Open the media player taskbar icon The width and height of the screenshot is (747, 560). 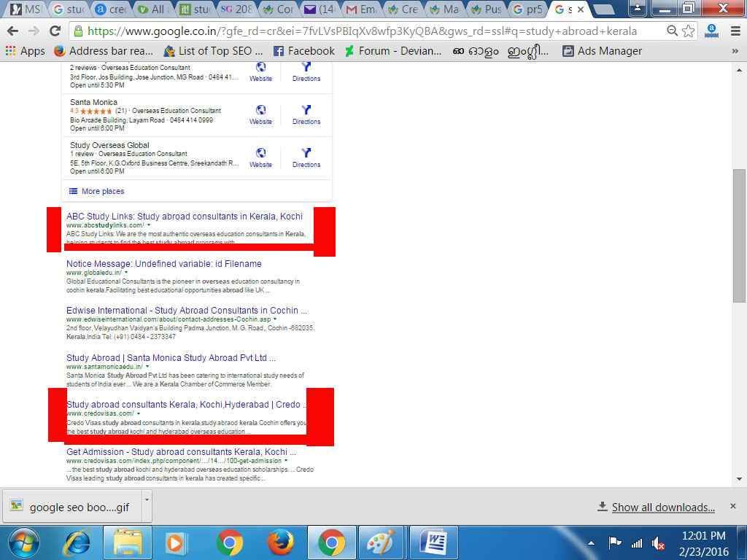click(177, 542)
